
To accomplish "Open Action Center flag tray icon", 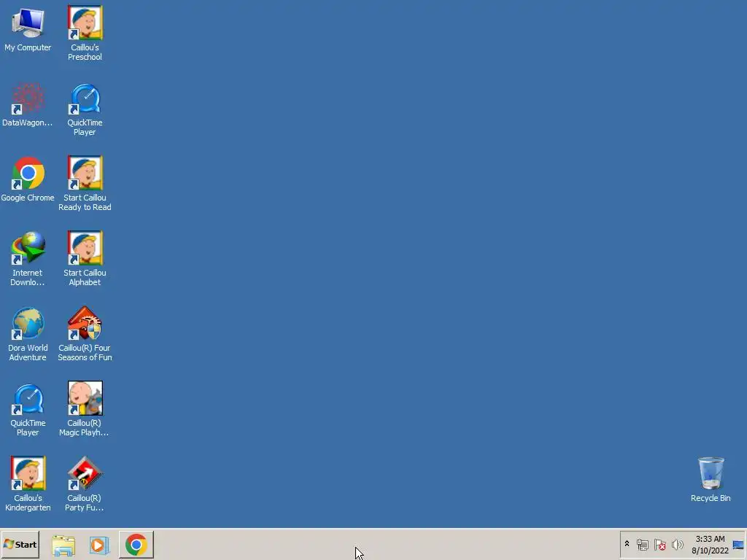I will [x=659, y=544].
